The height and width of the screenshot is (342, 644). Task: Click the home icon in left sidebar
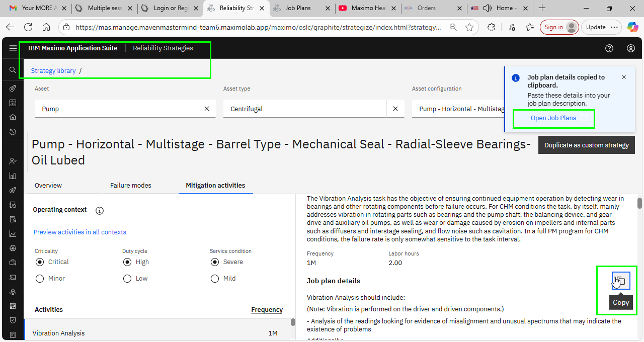coord(13,117)
